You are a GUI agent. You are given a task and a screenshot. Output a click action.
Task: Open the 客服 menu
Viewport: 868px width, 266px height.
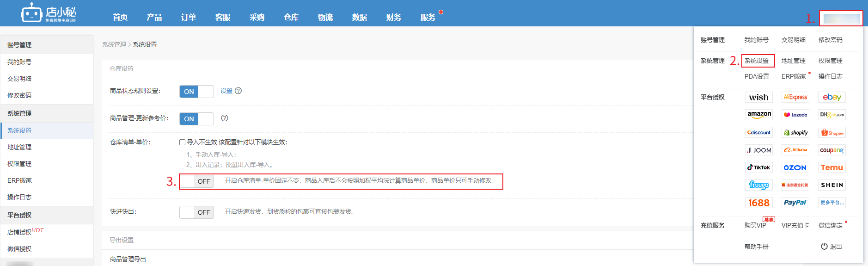click(x=223, y=17)
